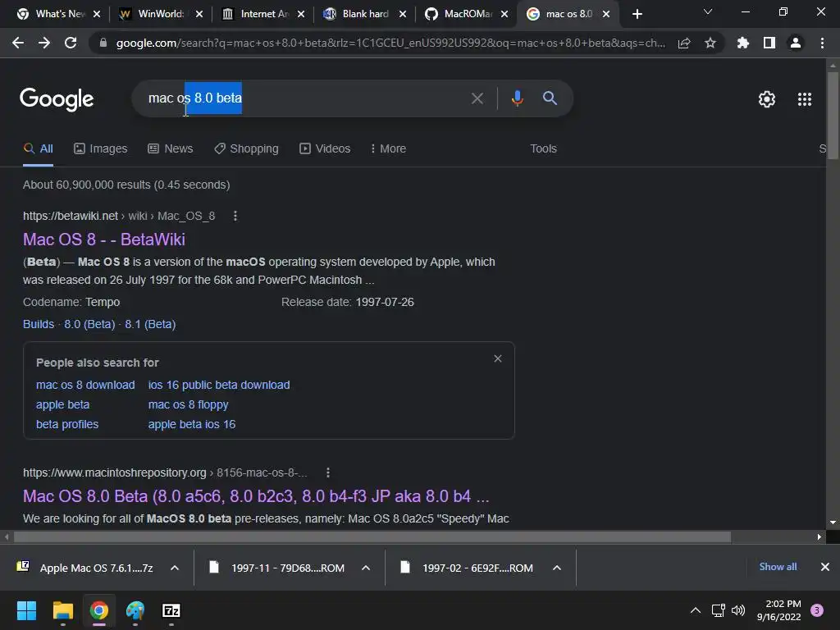The image size is (840, 630).
Task: Open the 8.0 (Beta) sublink
Action: 89,324
